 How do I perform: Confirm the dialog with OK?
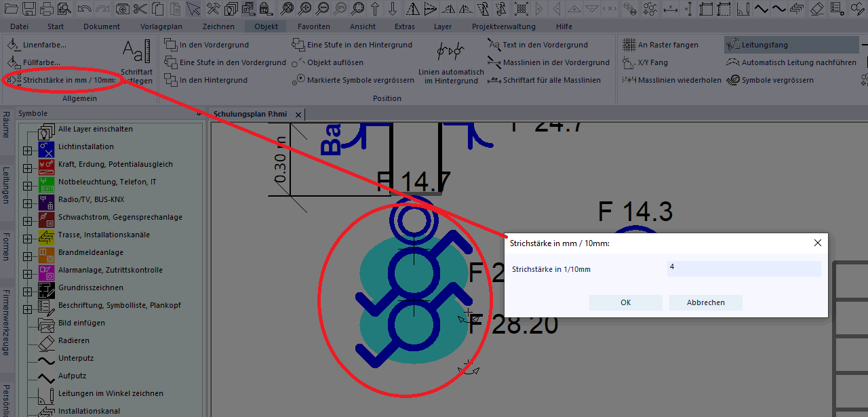click(x=625, y=302)
